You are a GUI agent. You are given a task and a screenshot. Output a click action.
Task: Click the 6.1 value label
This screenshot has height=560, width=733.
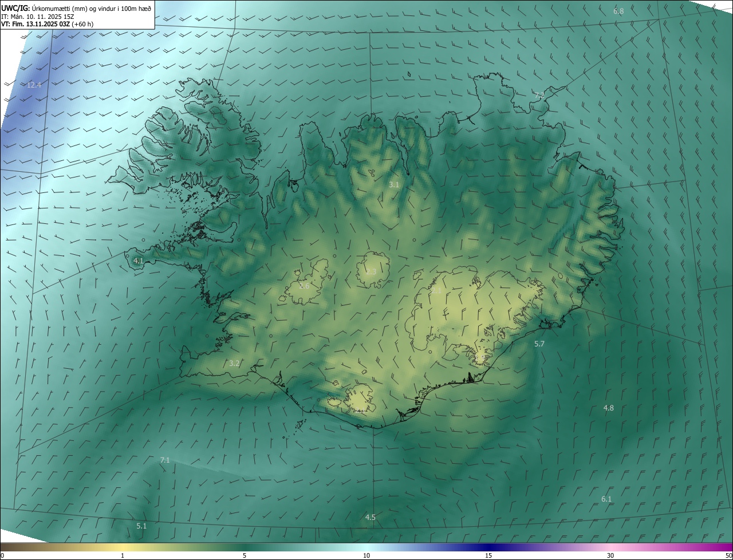pos(606,499)
